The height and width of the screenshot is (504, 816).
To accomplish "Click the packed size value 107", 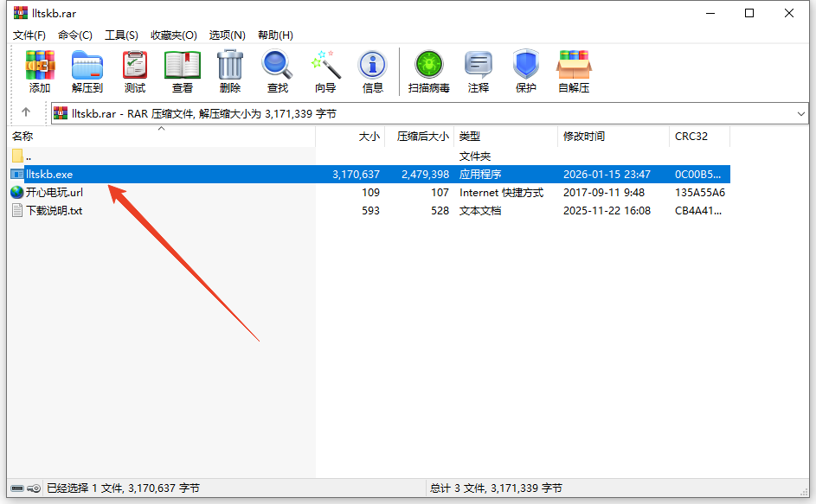I will coord(440,193).
